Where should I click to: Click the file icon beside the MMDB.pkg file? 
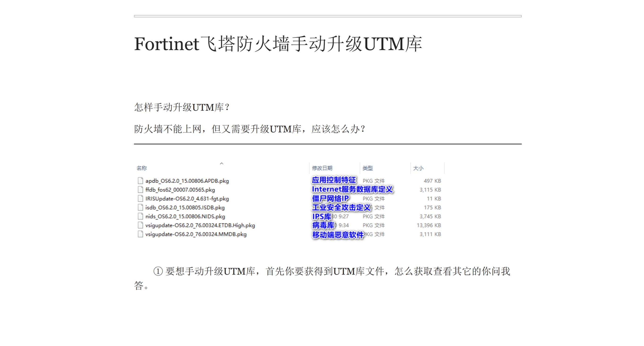pyautogui.click(x=140, y=234)
